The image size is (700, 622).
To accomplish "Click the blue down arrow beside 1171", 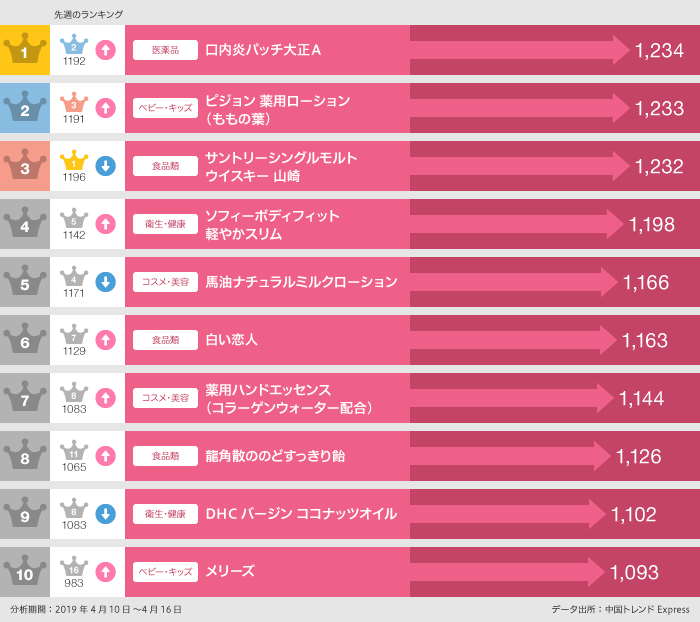I will (x=106, y=282).
